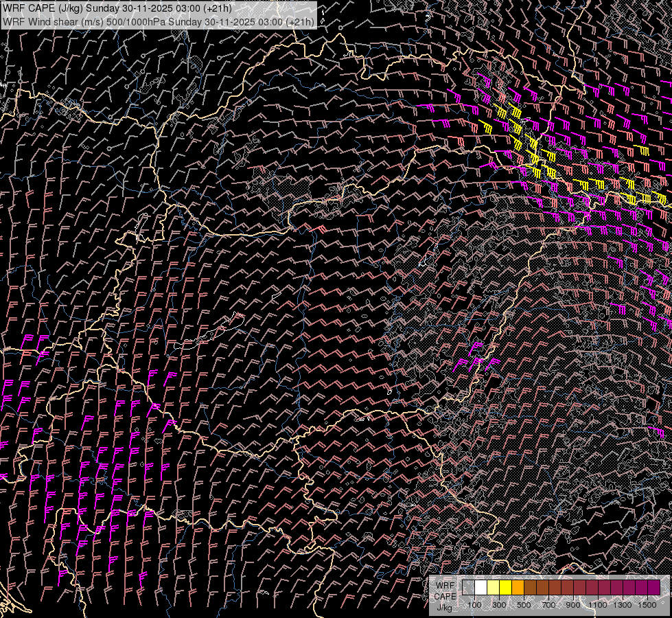Click the 900 legend scale value
Viewport: 672px width, 618px height.
(x=574, y=605)
